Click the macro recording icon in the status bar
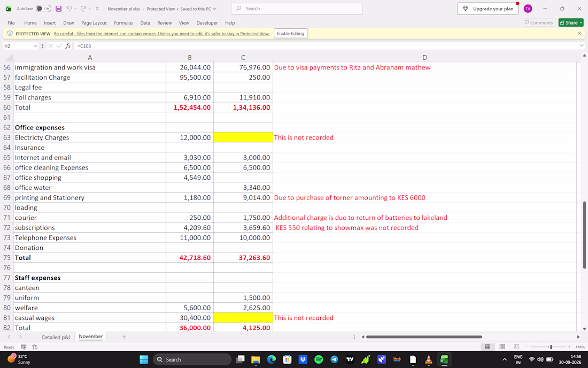Screen dimensions: 588x368 pos(24,347)
